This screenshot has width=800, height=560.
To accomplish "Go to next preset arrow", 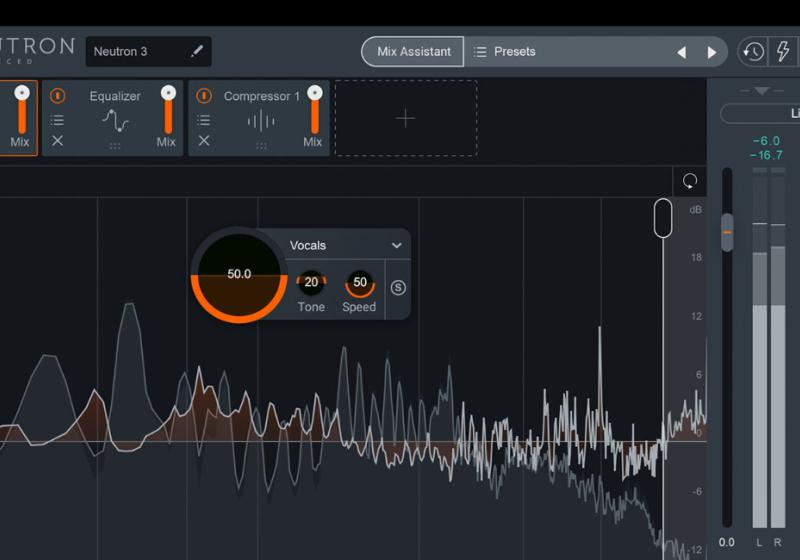I will tap(711, 52).
